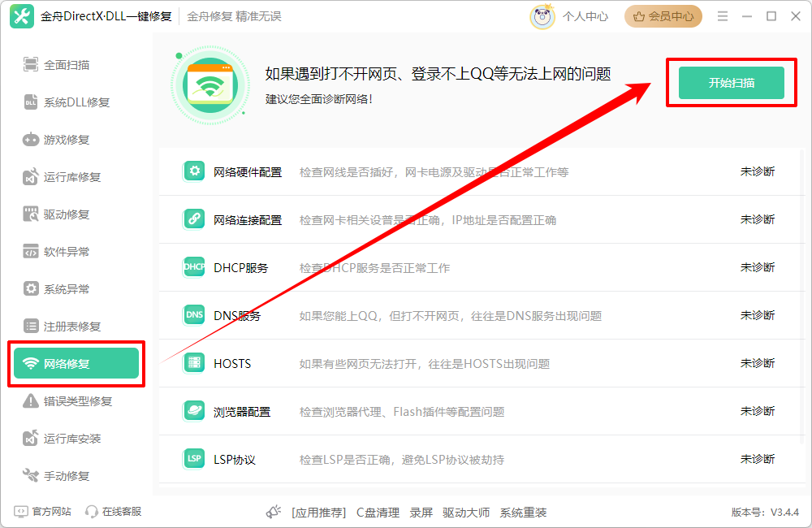Click the DHCP服务 label
This screenshot has width=812, height=528.
pyautogui.click(x=241, y=268)
